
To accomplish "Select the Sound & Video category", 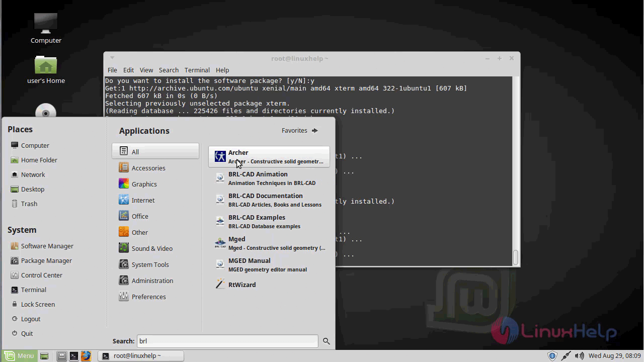I will pyautogui.click(x=155, y=248).
